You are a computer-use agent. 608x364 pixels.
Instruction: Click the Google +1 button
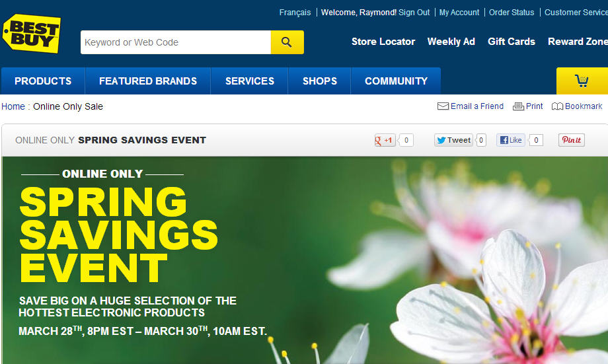pos(385,140)
